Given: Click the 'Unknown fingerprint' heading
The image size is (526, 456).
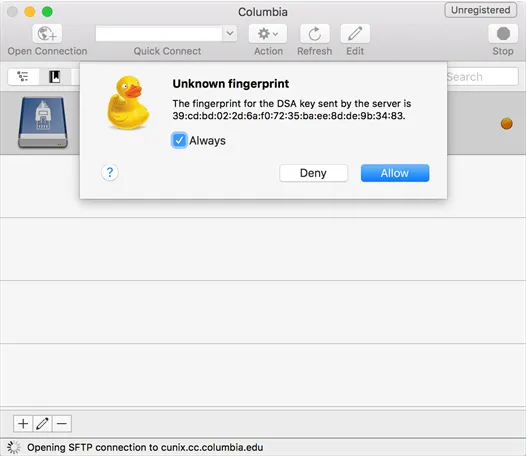Looking at the screenshot, I should pos(230,84).
